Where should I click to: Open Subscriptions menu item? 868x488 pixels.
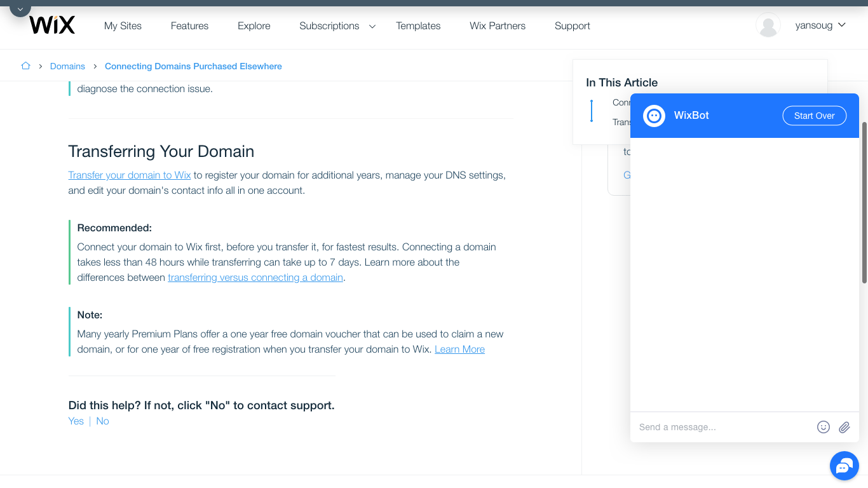click(329, 26)
